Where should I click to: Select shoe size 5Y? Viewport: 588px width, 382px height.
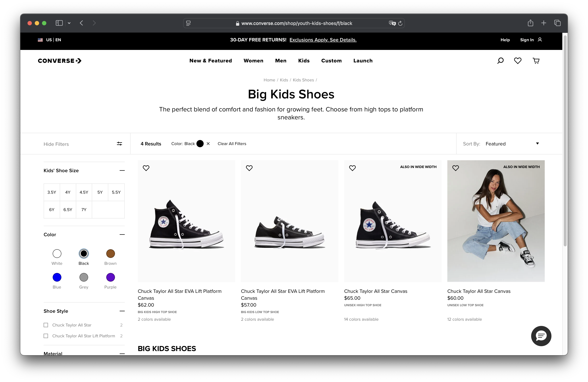point(100,192)
